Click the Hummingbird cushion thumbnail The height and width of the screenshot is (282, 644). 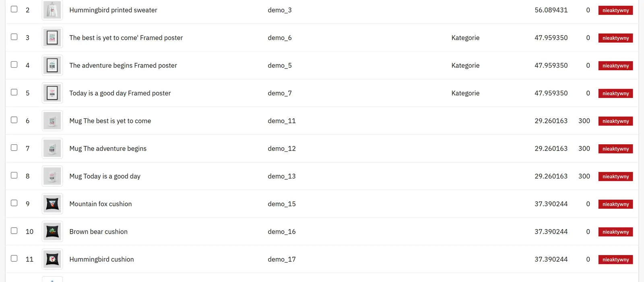coord(52,259)
